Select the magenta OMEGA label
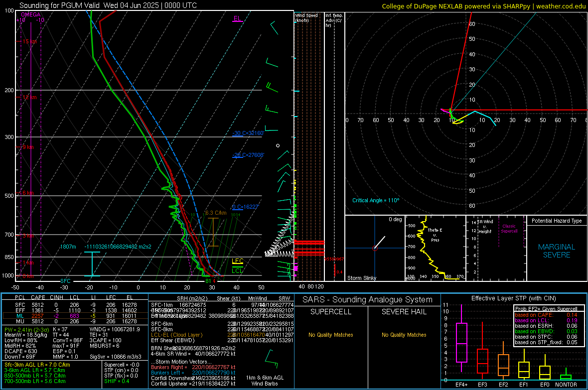588x390 pixels. point(31,14)
